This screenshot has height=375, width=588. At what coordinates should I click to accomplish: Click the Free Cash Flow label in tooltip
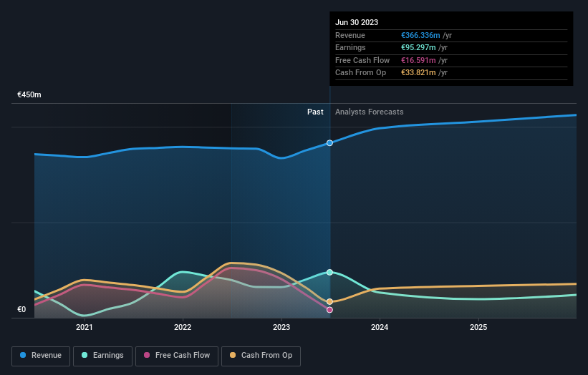click(362, 60)
